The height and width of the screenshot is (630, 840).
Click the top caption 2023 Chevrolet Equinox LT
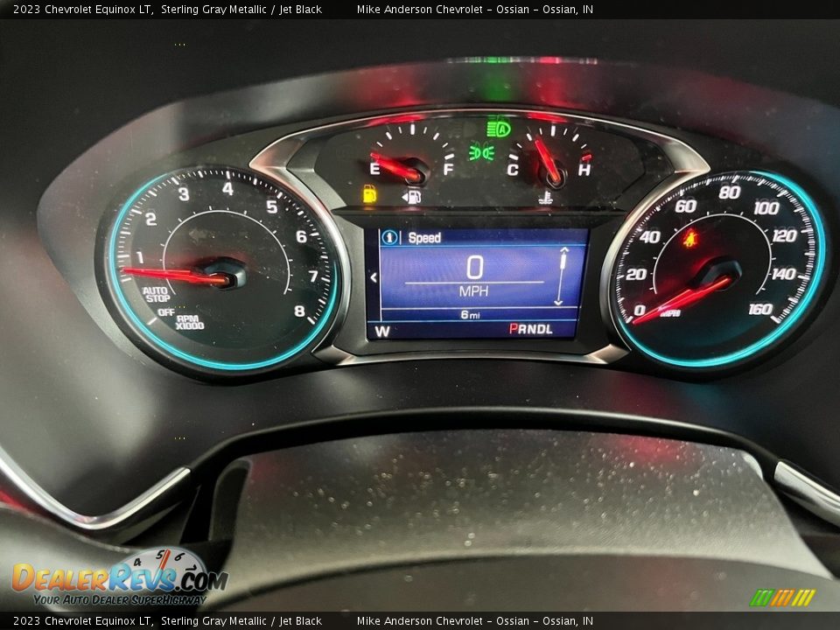[82, 9]
